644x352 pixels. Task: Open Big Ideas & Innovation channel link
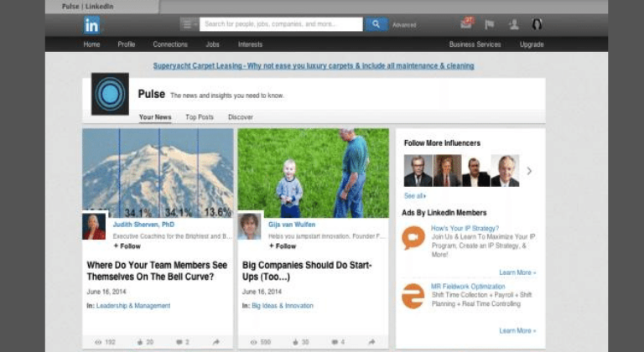coord(283,306)
